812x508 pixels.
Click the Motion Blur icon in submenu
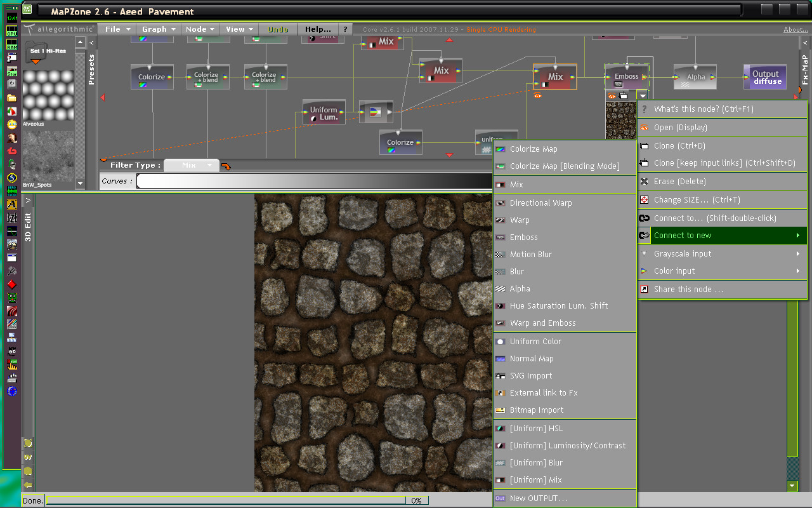tap(501, 255)
